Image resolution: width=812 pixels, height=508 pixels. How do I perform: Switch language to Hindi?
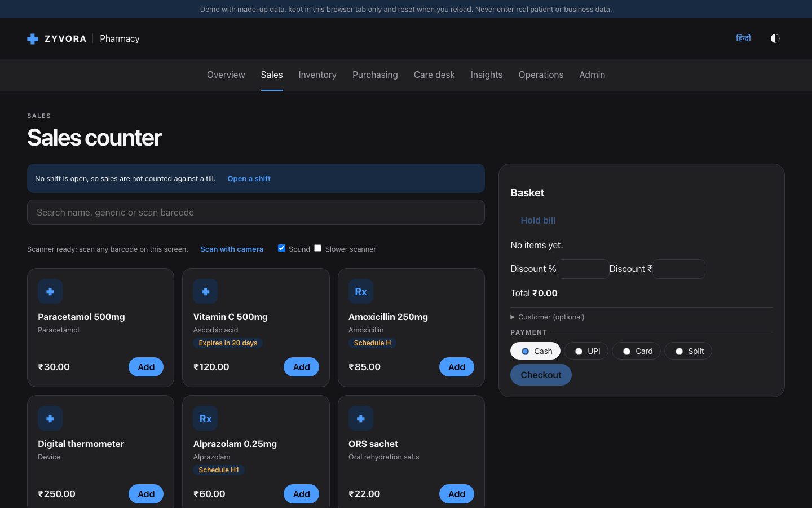coord(743,38)
